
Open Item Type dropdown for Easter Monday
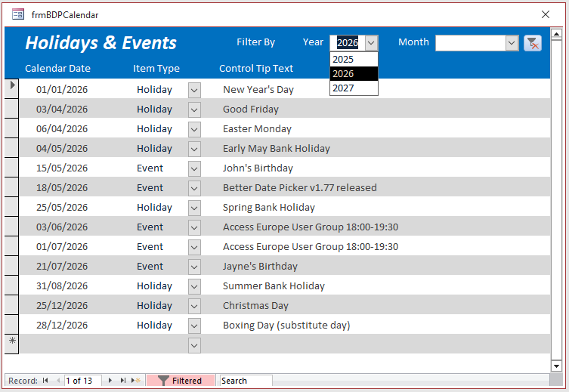coord(194,129)
